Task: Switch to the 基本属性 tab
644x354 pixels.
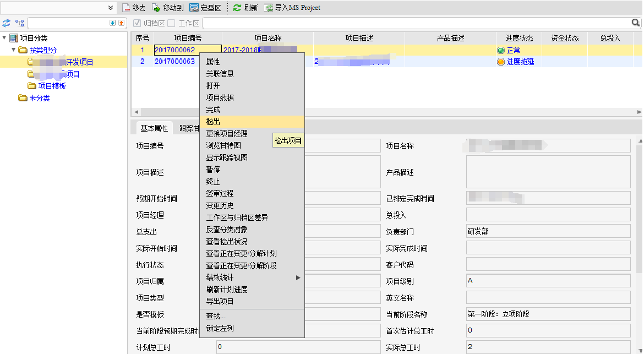Action: click(154, 128)
